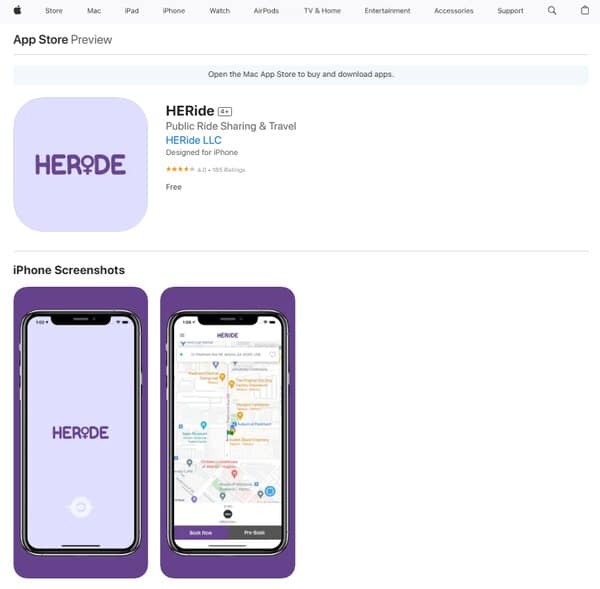Viewport: 600px width, 589px height.
Task: Open the Watch menu item
Action: [x=220, y=11]
